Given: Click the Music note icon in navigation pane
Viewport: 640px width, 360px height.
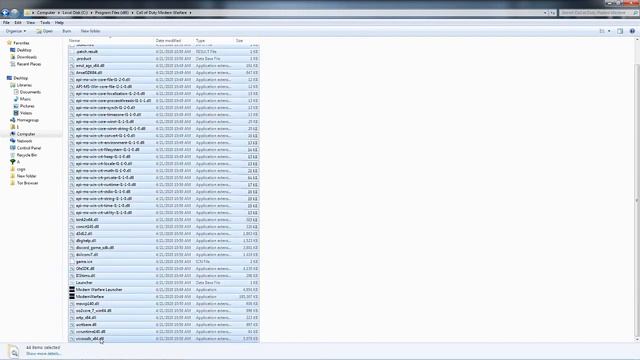Looking at the screenshot, I should [x=16, y=99].
